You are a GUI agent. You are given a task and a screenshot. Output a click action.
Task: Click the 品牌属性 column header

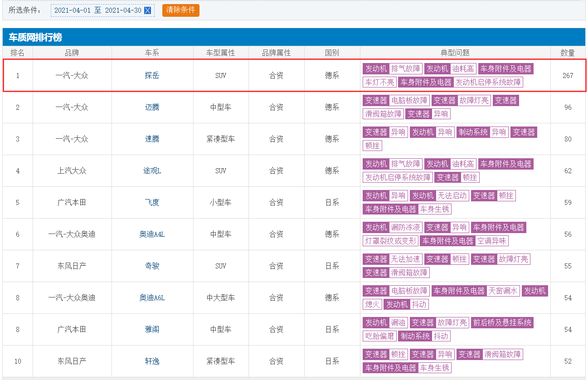277,53
